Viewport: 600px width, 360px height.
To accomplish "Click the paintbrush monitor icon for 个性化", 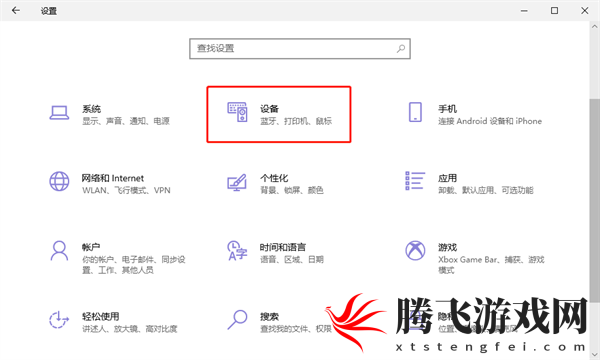I will pos(237,182).
